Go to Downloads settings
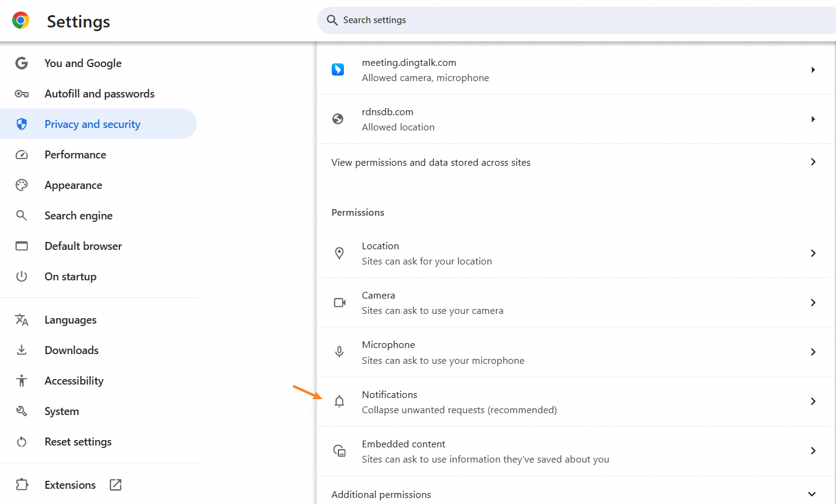The width and height of the screenshot is (836, 504). pos(71,350)
